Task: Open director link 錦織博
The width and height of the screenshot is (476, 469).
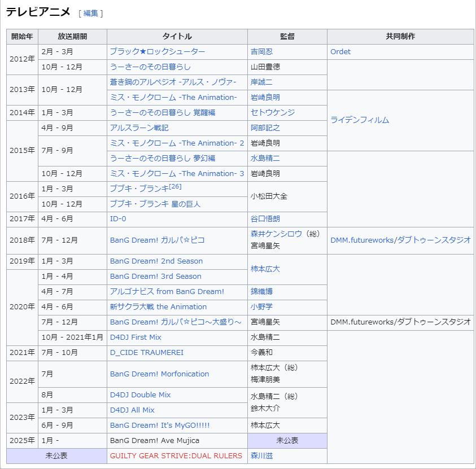Action: 261,292
